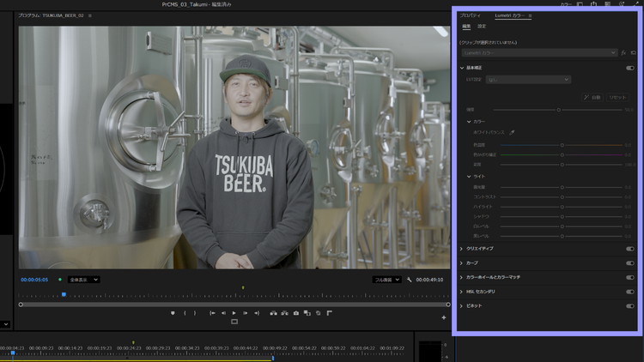Click the current timecode 00:00:05:05 field
This screenshot has height=362, width=644.
click(35, 280)
